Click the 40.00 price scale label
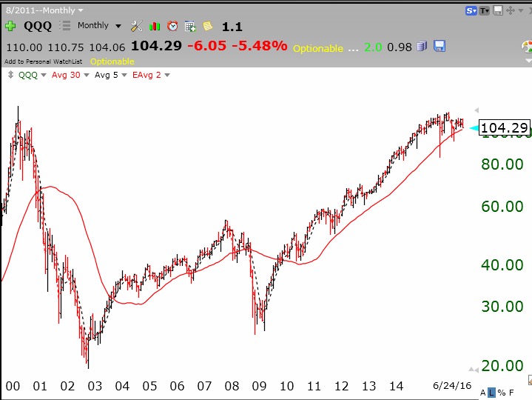The height and width of the screenshot is (400, 532). (502, 264)
